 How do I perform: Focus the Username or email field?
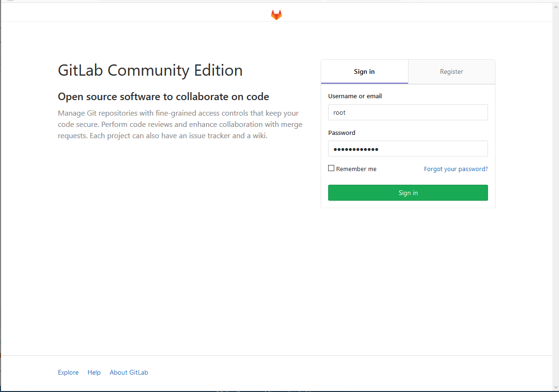408,112
